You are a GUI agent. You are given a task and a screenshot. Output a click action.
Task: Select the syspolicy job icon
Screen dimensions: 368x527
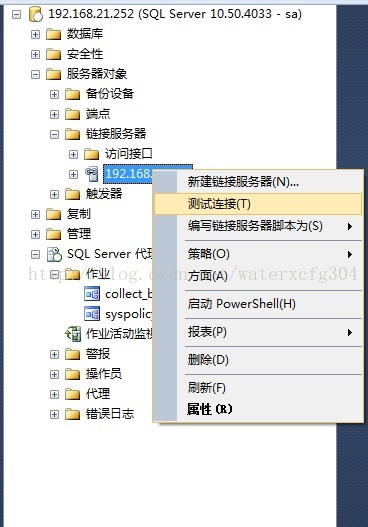tap(92, 314)
